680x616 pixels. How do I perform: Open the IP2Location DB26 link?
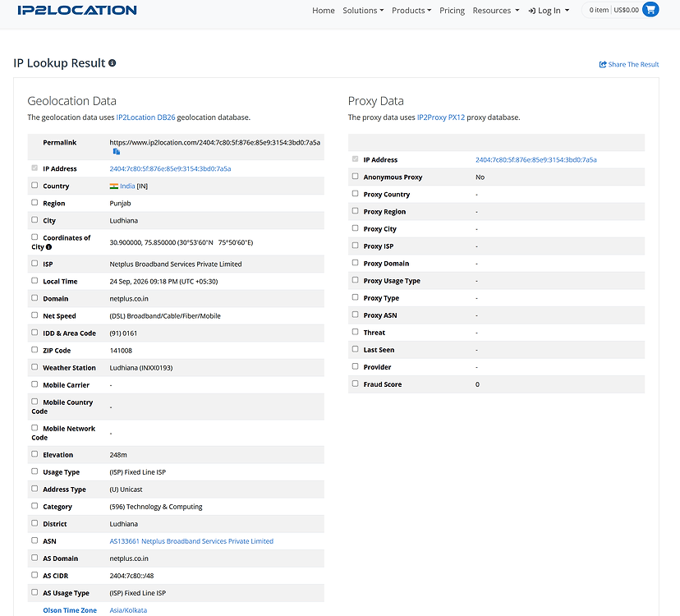(145, 117)
